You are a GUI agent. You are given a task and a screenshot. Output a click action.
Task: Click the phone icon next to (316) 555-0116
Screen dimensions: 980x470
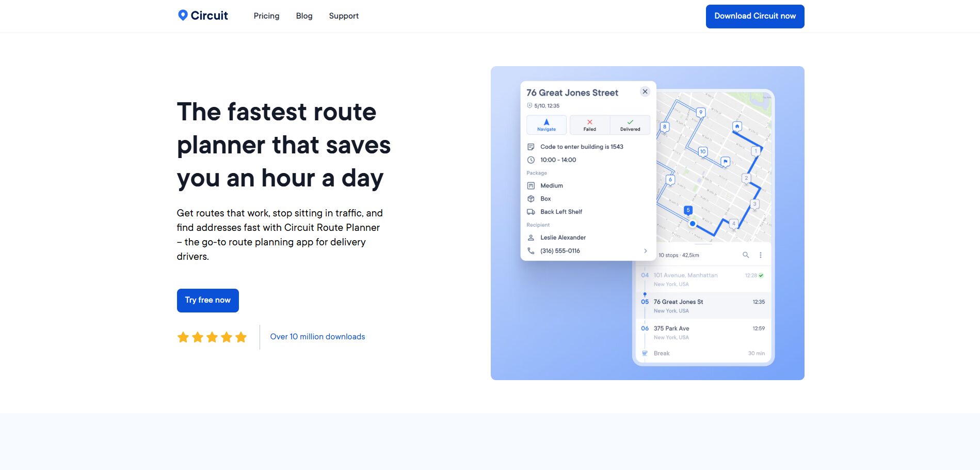[531, 251]
